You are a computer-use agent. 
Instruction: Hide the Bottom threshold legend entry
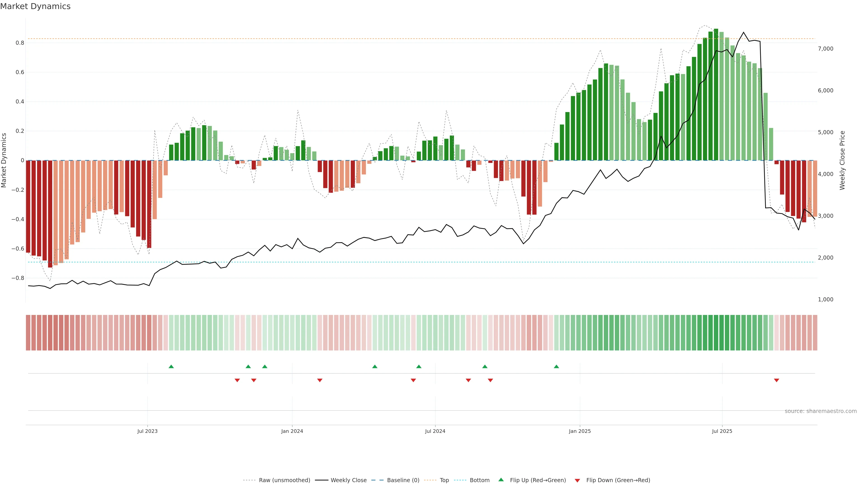[x=479, y=480]
